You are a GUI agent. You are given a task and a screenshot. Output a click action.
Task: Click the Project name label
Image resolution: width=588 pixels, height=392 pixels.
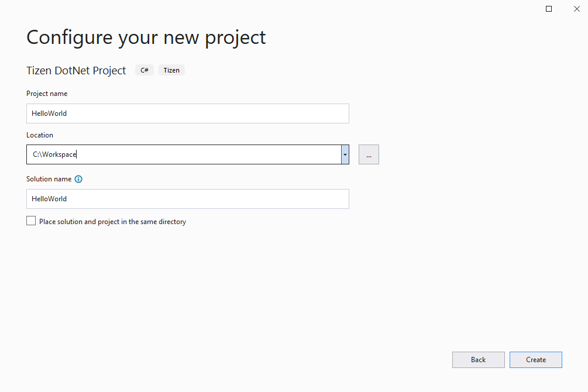46,93
